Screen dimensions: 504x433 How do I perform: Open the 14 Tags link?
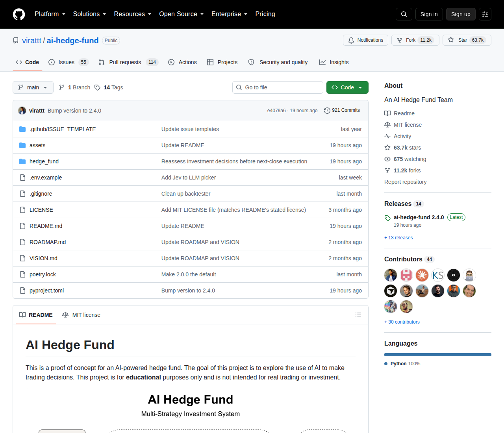[x=109, y=87]
